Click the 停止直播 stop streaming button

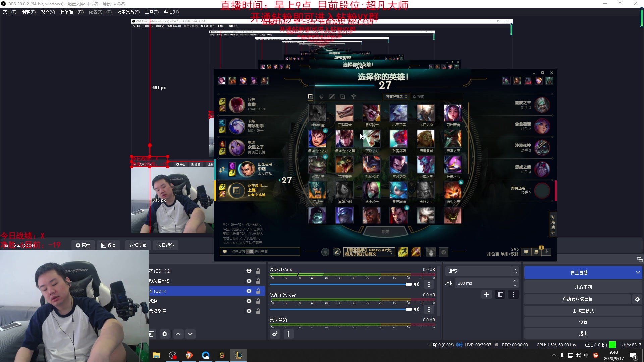[x=579, y=273]
